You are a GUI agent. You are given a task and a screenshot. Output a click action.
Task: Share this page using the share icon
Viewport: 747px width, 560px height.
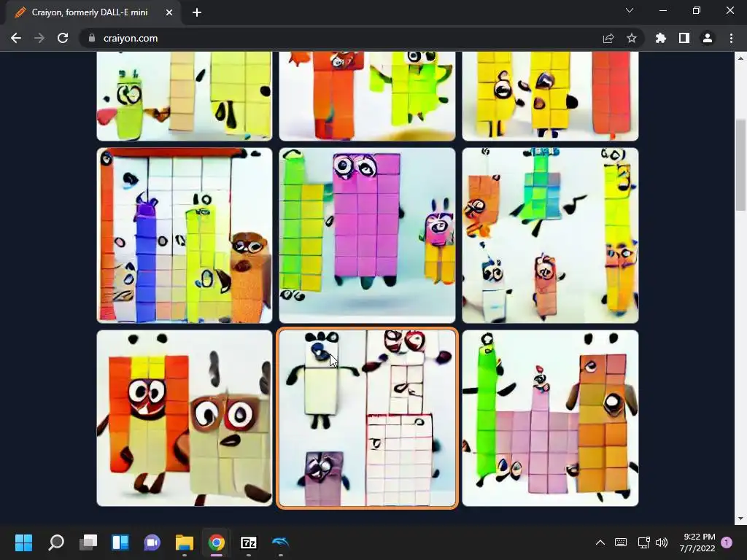608,38
